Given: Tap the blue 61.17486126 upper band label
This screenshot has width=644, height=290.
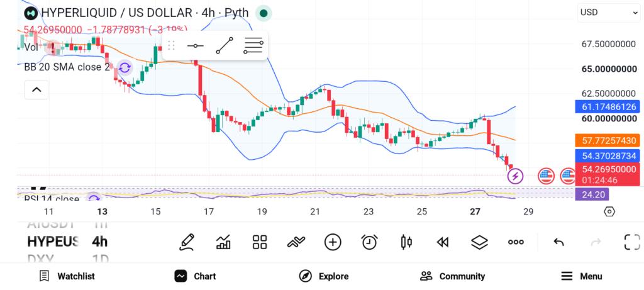Looking at the screenshot, I should click(x=608, y=107).
